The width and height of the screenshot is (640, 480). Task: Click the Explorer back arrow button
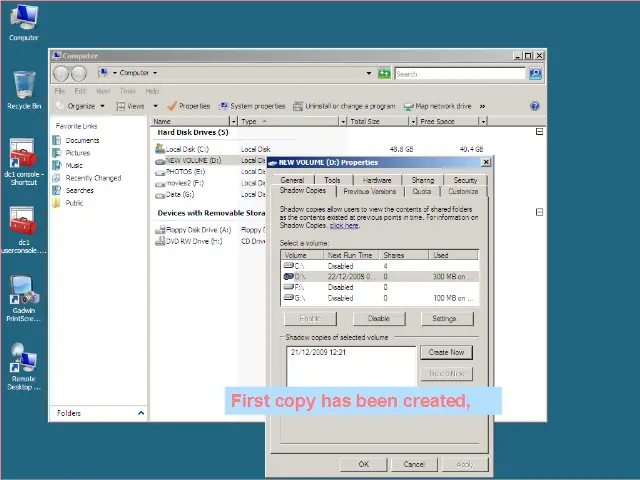tap(61, 73)
